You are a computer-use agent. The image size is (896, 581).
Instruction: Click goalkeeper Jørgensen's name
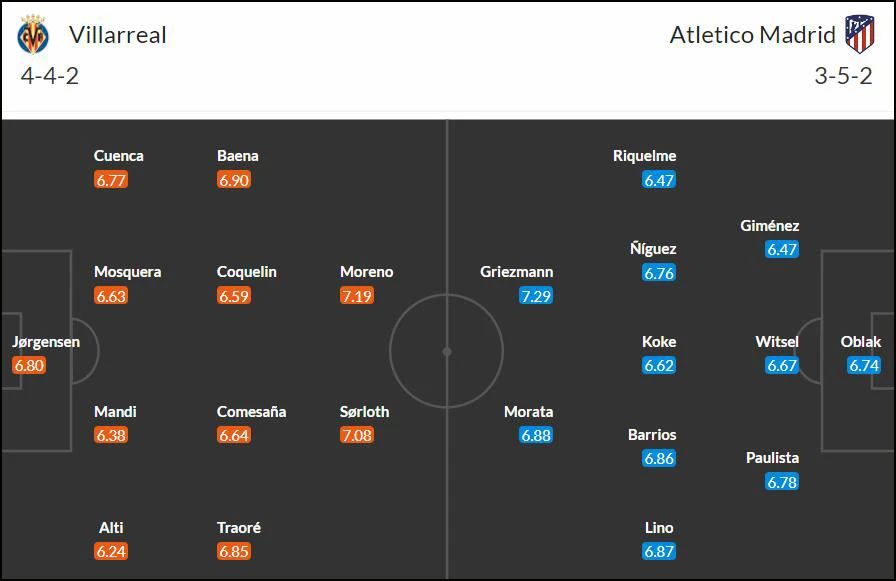click(x=46, y=342)
